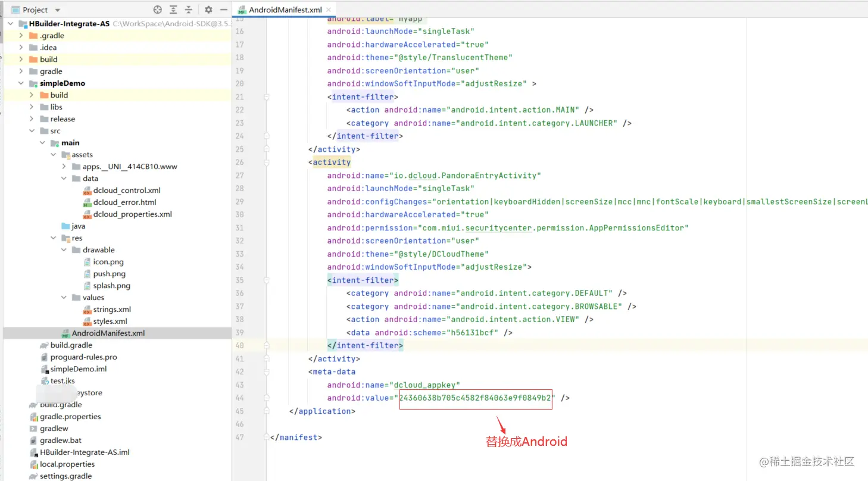The height and width of the screenshot is (481, 868).
Task: Click the closing </manifest> tag
Action: coord(296,437)
